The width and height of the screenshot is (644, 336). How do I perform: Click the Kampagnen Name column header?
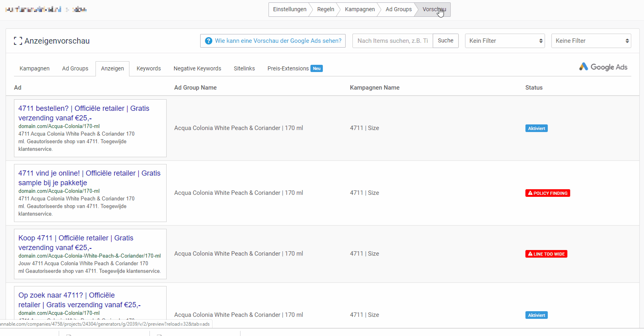pyautogui.click(x=375, y=88)
